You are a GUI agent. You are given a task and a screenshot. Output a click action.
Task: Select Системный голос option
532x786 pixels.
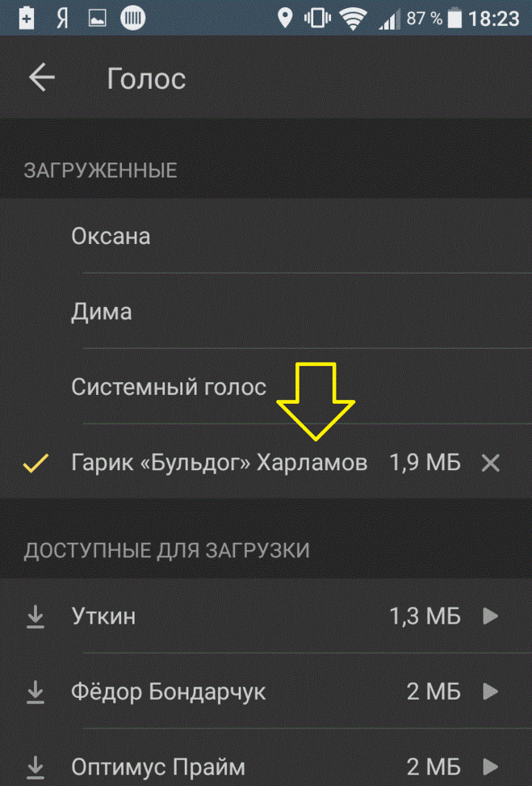coord(266,386)
